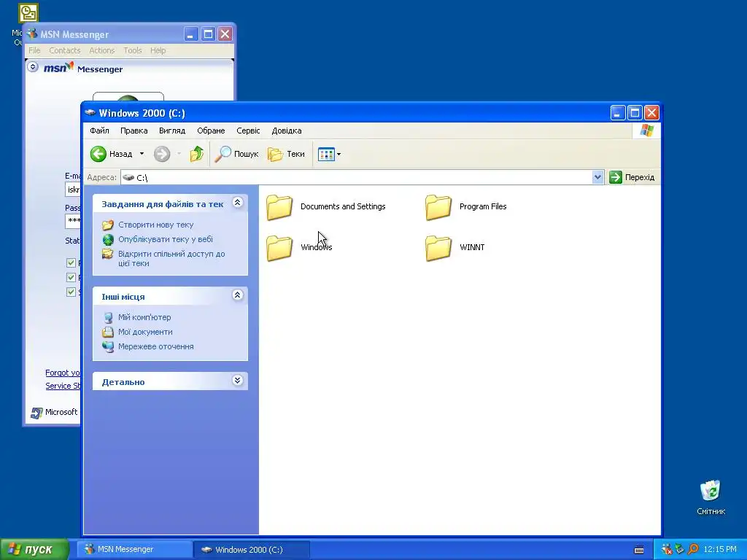747x560 pixels.
Task: Open the пуск Start button
Action: (34, 550)
